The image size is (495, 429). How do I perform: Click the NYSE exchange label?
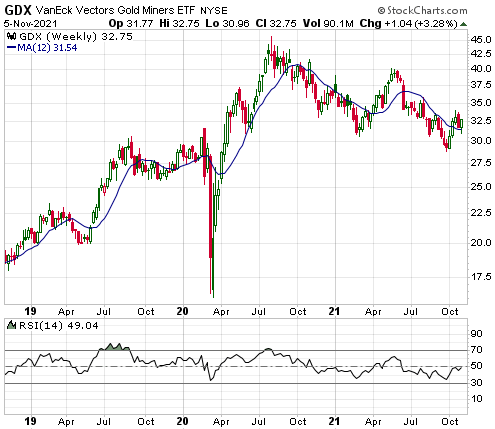214,11
